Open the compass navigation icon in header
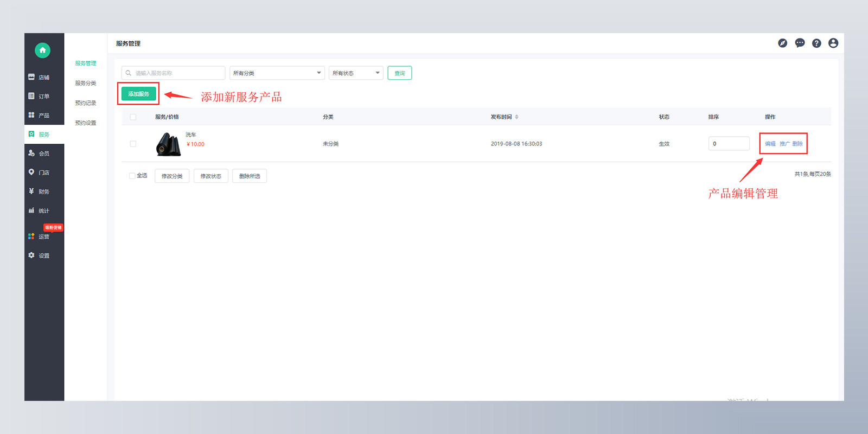 (782, 43)
